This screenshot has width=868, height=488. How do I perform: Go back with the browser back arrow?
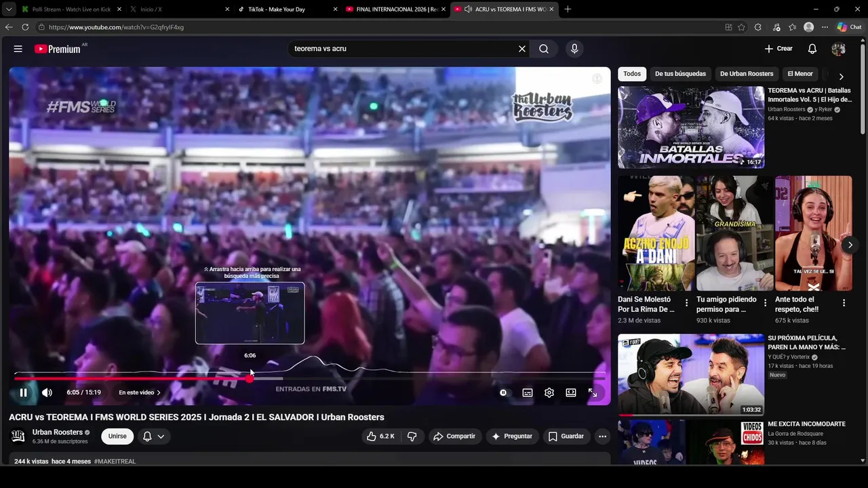[8, 27]
